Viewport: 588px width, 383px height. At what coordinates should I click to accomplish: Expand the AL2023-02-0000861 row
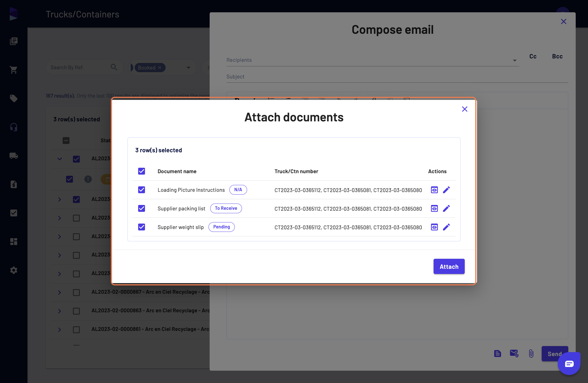coord(59,330)
